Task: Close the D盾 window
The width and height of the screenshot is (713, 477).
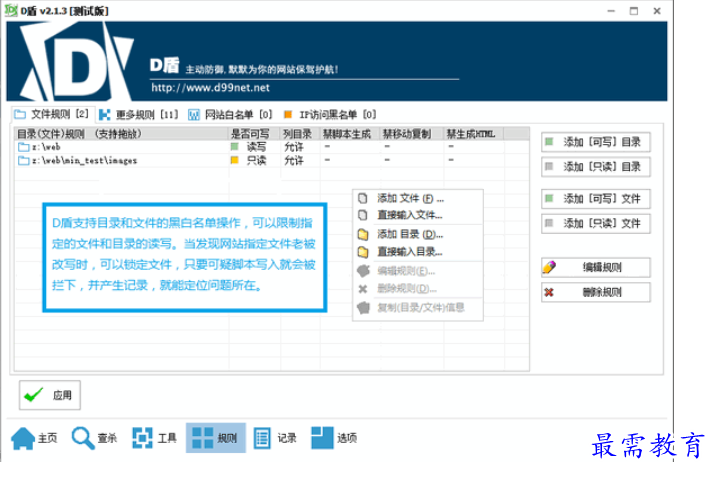Action: coord(657,11)
